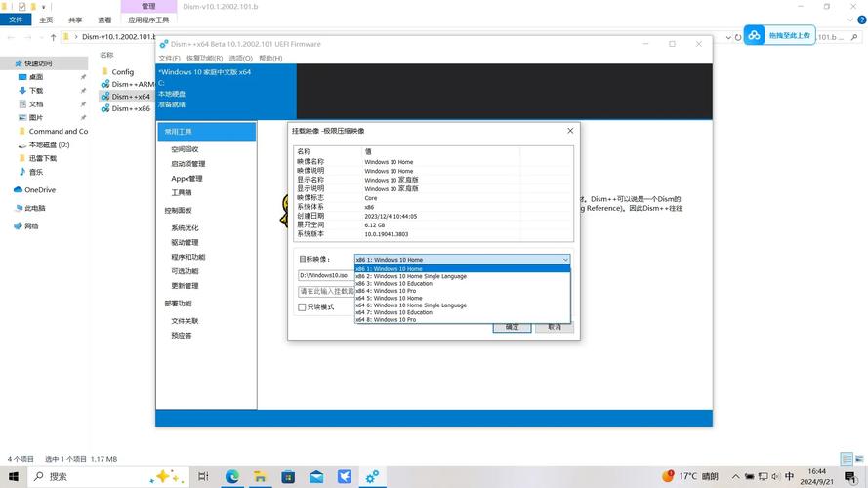Click Explorer refresh icon
Screen dimensions: 868x488
738,38
